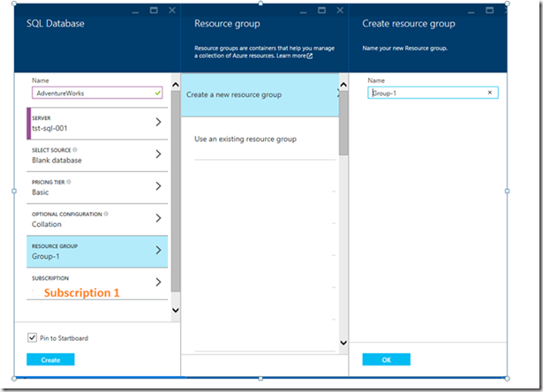Close the Resource group blade

[x=340, y=11]
